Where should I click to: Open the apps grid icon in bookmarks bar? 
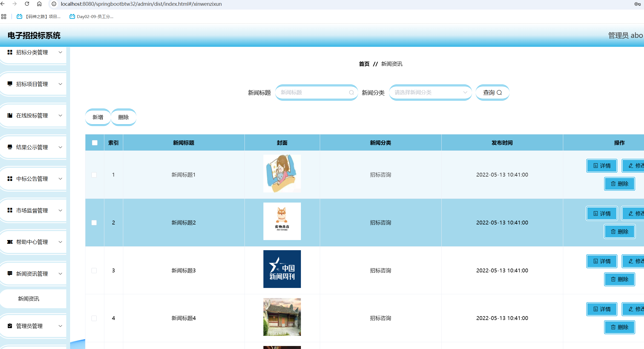pos(4,16)
